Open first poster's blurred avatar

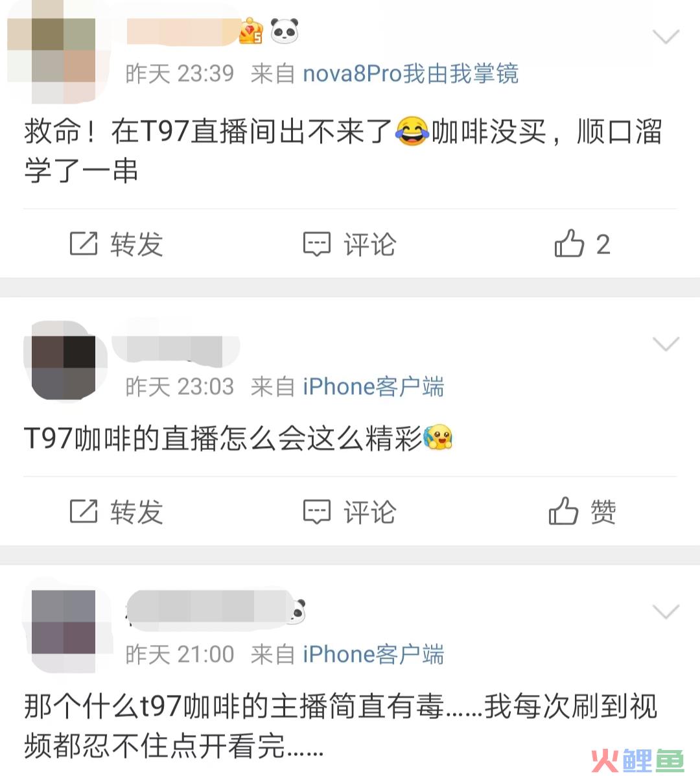pos(57,52)
